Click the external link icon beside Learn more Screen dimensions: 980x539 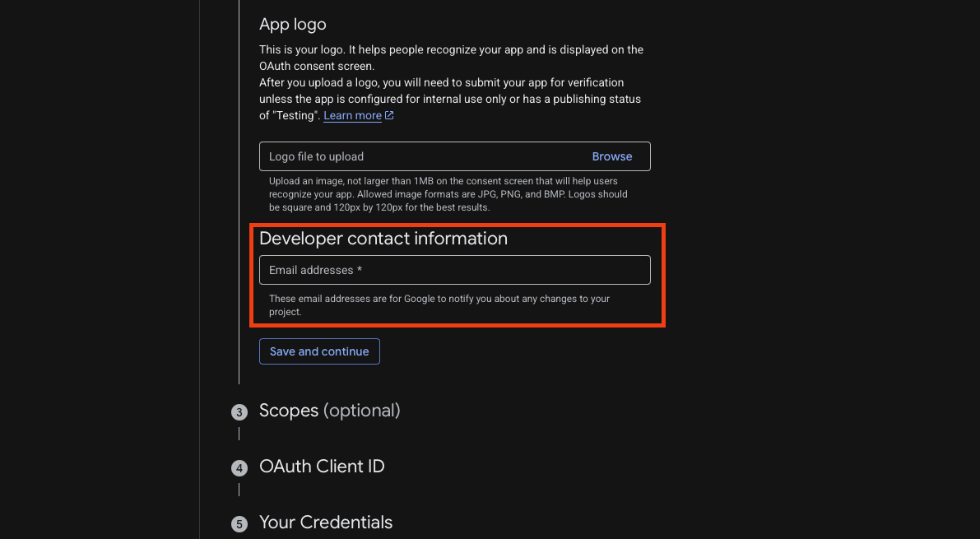(x=390, y=116)
